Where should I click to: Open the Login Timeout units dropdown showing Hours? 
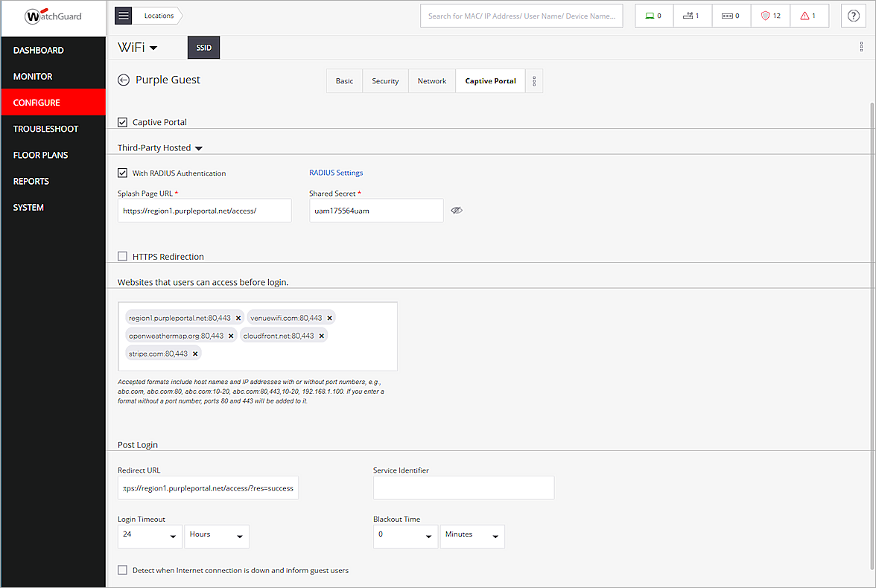coord(217,536)
